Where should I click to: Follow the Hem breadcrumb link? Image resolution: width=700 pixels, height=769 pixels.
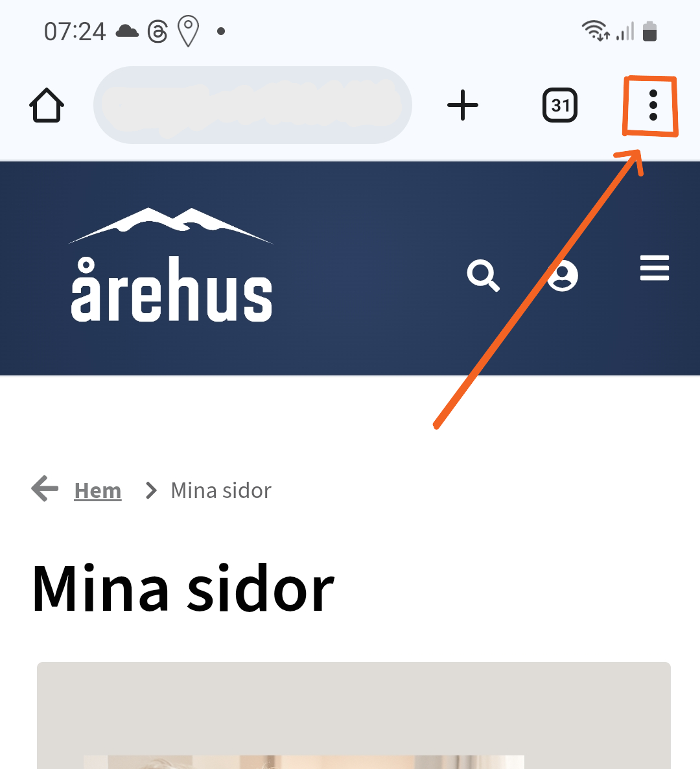pyautogui.click(x=98, y=490)
